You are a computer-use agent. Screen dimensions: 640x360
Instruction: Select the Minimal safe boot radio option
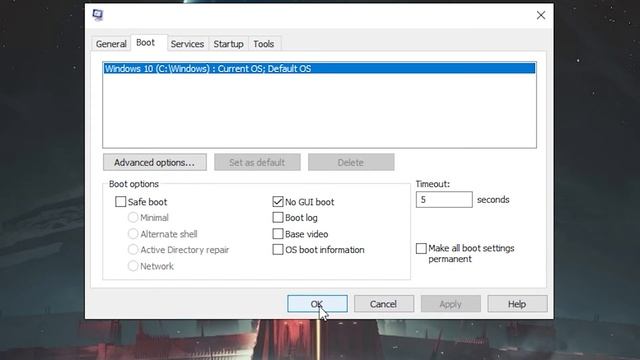(133, 218)
